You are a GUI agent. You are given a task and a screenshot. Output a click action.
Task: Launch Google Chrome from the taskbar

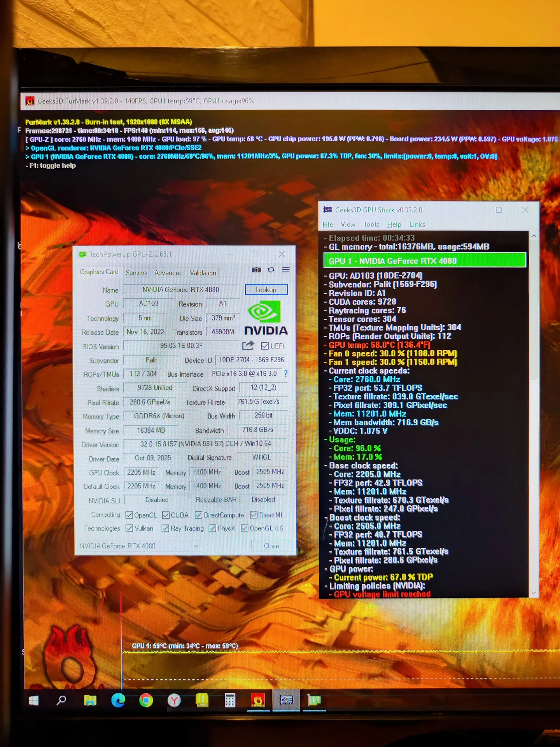click(146, 701)
